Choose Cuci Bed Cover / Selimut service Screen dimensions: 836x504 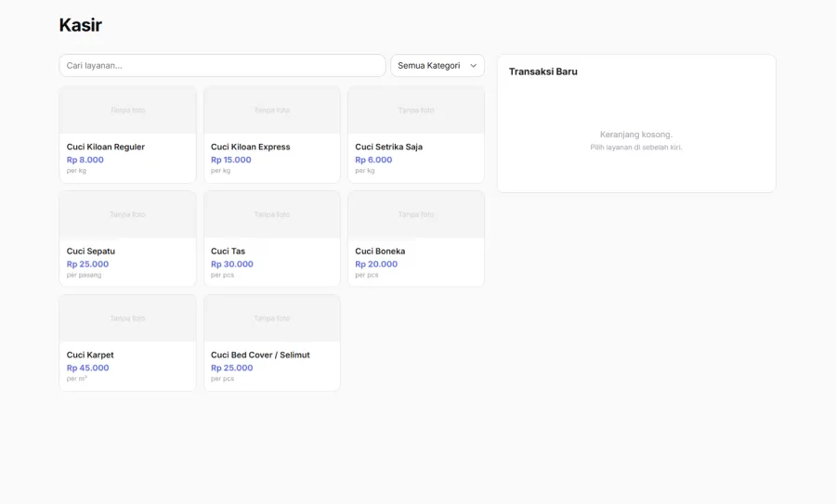[272, 343]
